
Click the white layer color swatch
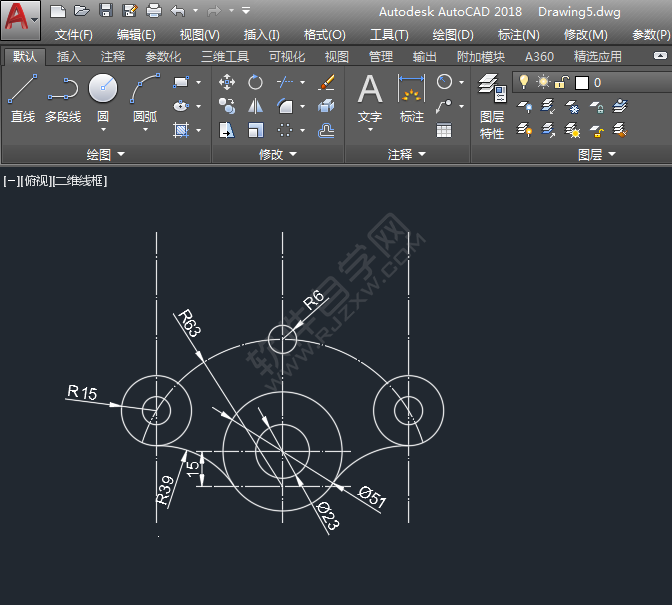tap(582, 82)
